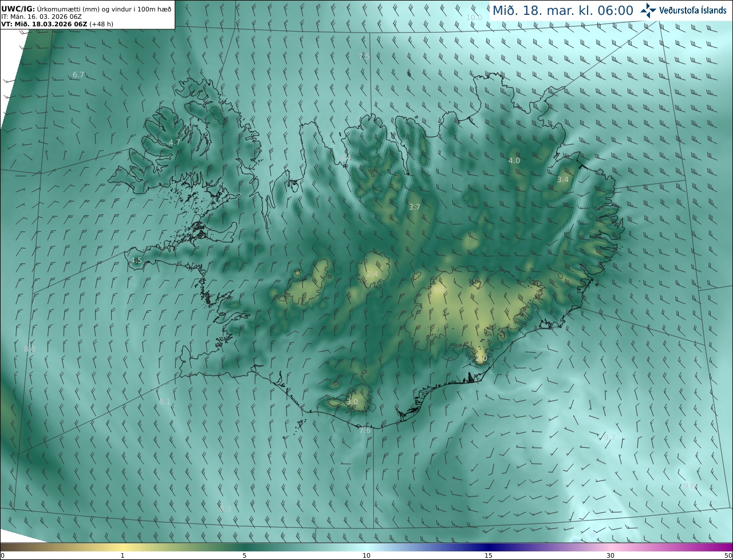This screenshot has height=560, width=733.
Task: Click the 10.0 value near the top edge
Action: 474,18
